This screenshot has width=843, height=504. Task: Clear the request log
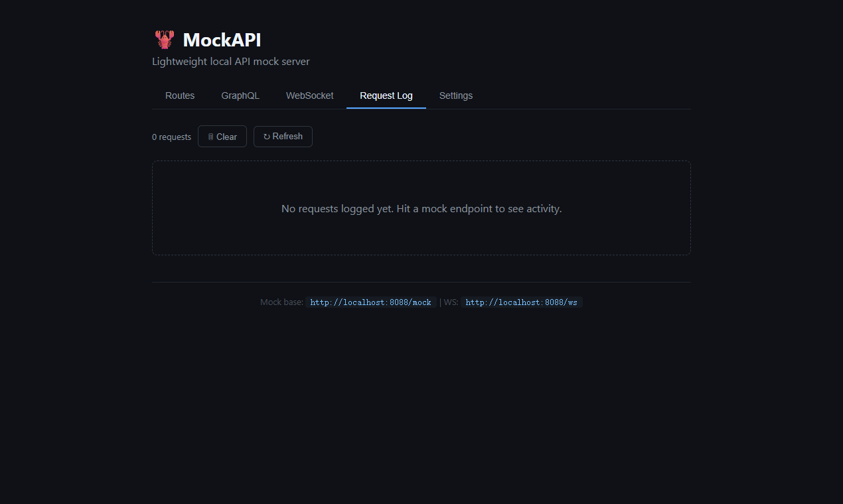pyautogui.click(x=222, y=136)
